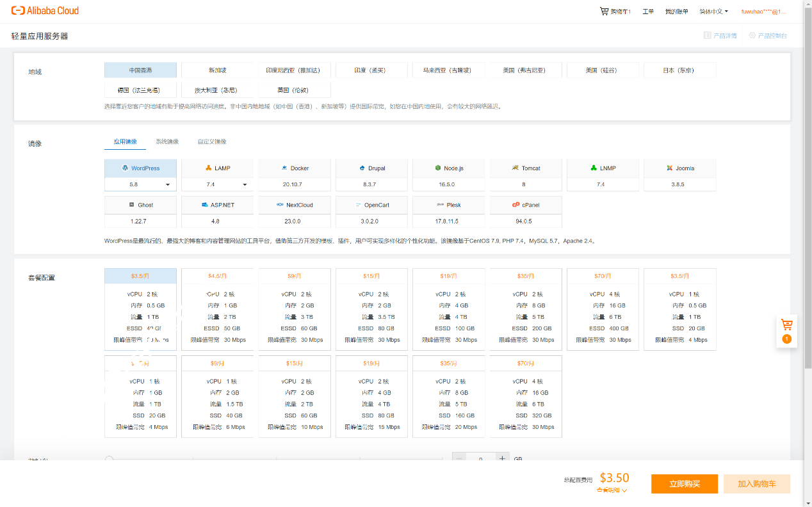The height and width of the screenshot is (507, 812).
Task: Select the $4.5/月 ESSD 50 GB plan
Action: pos(217,310)
